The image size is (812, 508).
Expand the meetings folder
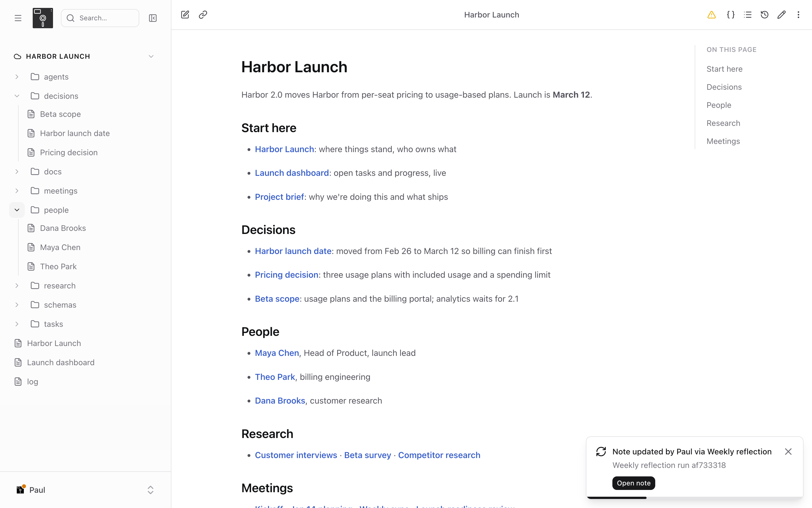(x=17, y=191)
